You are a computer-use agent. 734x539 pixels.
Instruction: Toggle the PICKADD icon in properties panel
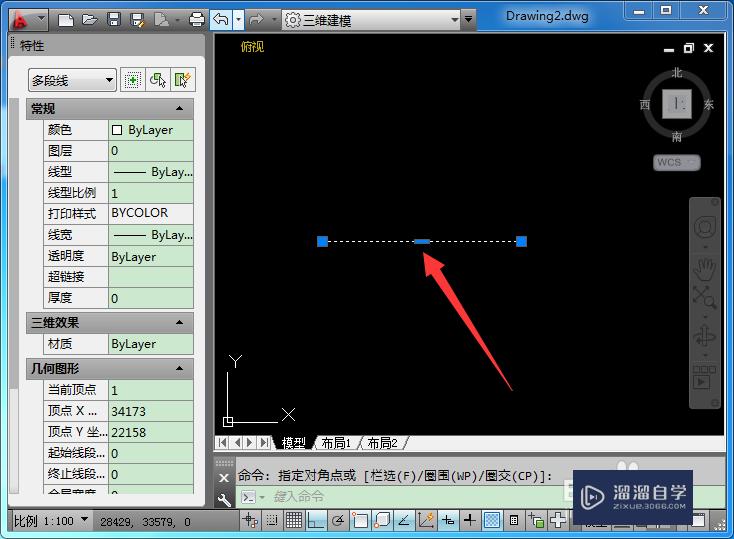click(133, 80)
